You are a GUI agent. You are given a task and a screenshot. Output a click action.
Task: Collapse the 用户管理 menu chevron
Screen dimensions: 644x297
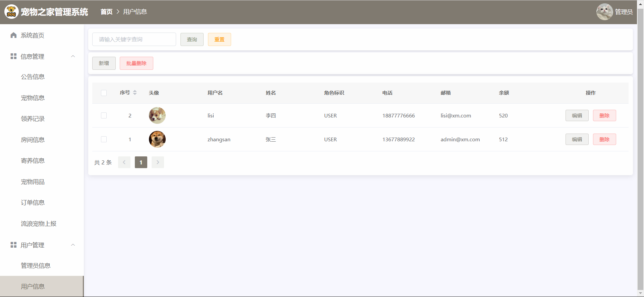[73, 245]
